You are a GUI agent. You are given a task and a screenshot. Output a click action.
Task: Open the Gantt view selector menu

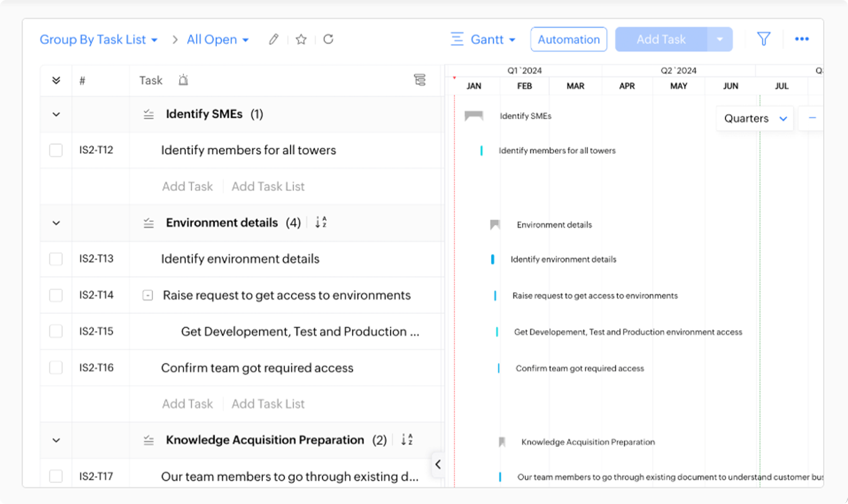484,40
